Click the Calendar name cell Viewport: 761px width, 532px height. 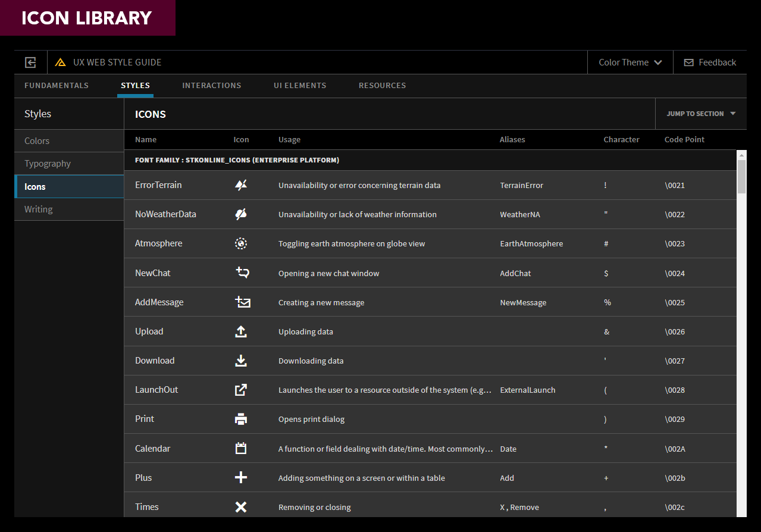click(152, 448)
